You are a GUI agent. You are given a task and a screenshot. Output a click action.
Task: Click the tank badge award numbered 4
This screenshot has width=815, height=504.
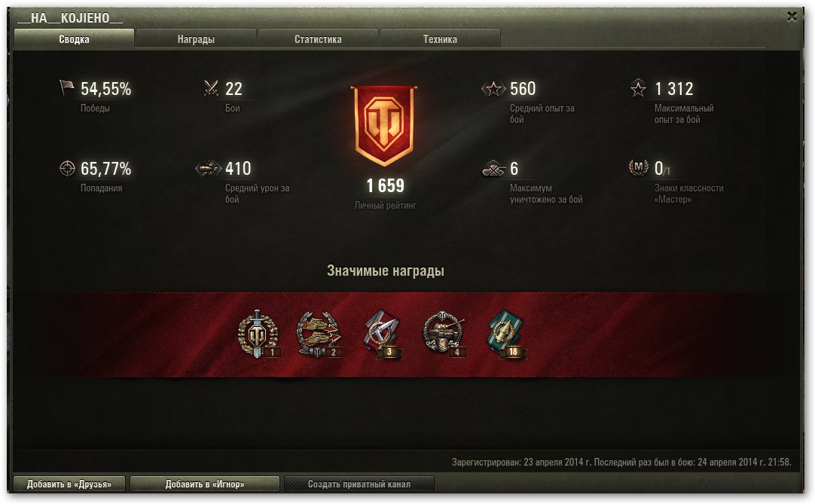[x=444, y=334]
